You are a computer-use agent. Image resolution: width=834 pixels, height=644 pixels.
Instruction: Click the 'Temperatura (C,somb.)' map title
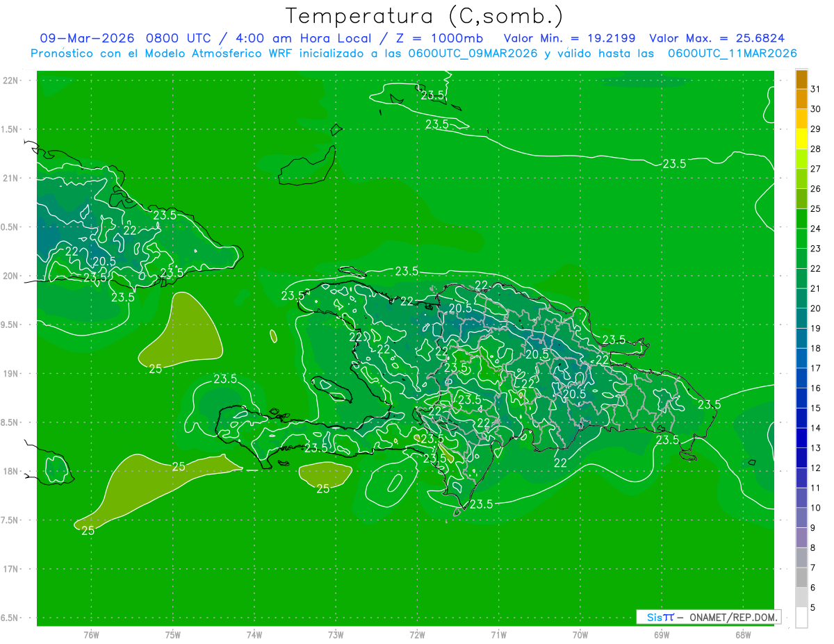tap(425, 15)
